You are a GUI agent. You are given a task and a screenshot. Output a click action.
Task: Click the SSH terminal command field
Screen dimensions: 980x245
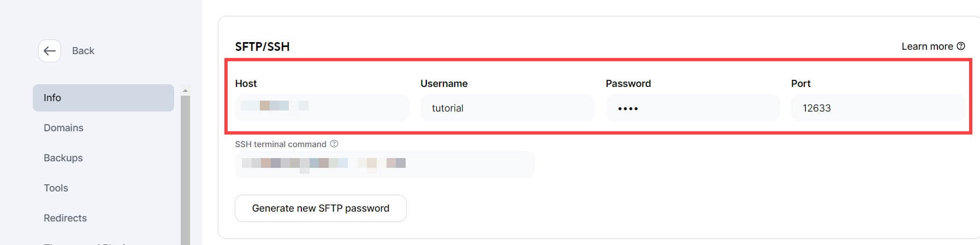point(384,164)
